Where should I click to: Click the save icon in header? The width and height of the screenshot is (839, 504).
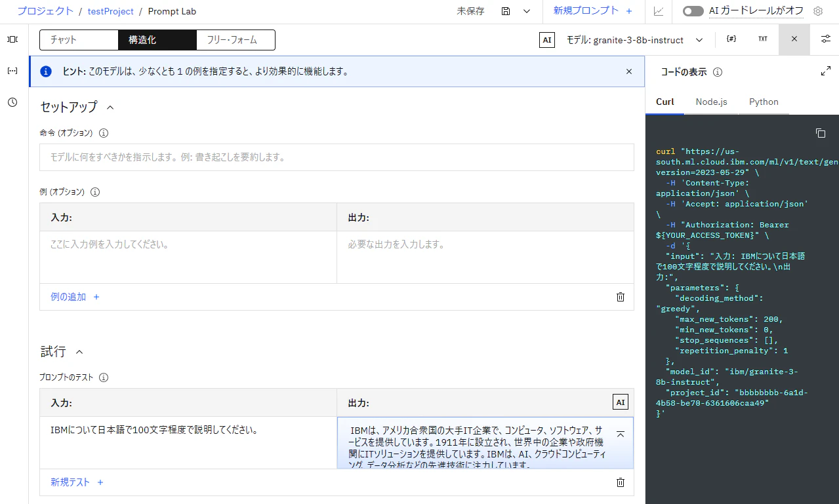506,11
